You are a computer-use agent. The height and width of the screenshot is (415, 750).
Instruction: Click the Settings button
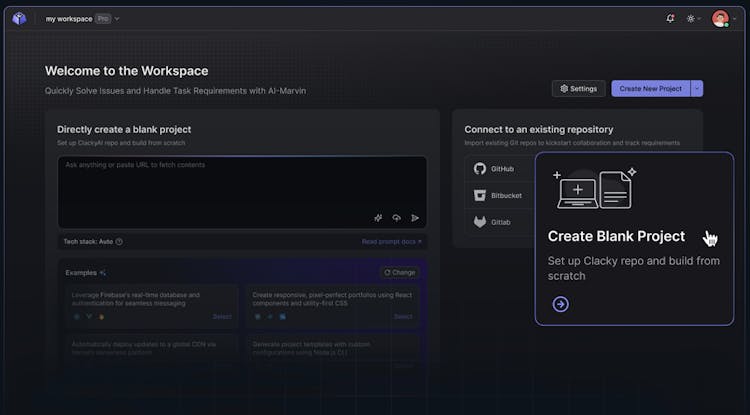578,88
